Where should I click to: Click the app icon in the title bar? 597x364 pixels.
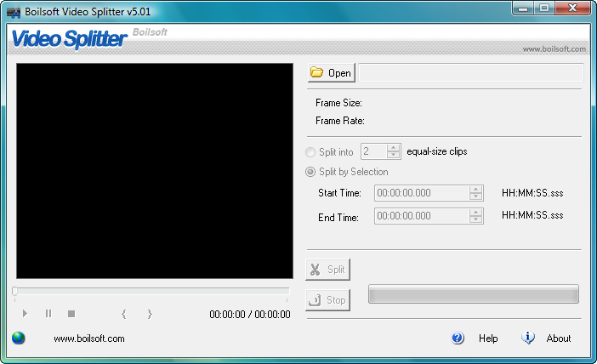point(14,12)
